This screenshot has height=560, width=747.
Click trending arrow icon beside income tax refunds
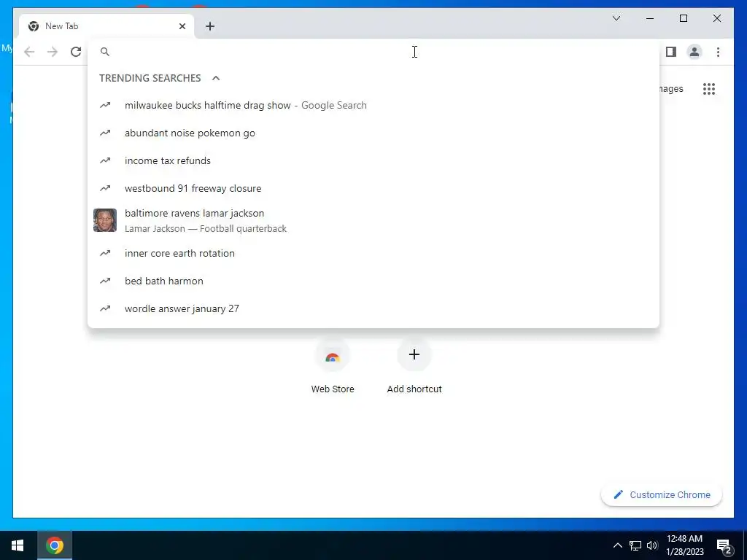click(105, 160)
